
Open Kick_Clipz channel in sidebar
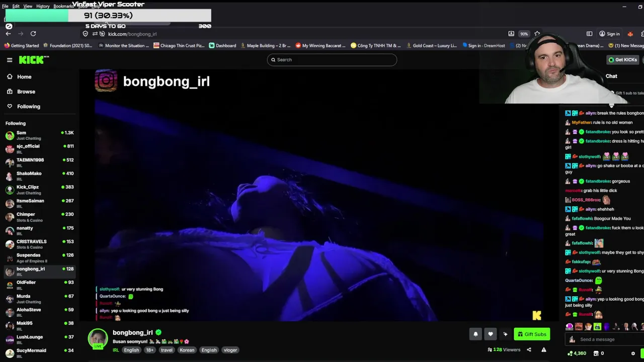tap(39, 189)
